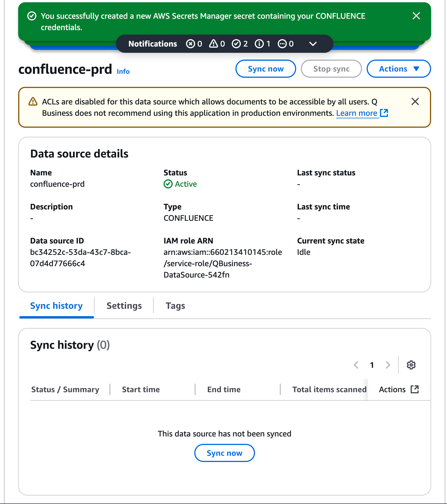This screenshot has height=504, width=447.
Task: Click the green success checkmark icon in banner
Action: pyautogui.click(x=32, y=16)
